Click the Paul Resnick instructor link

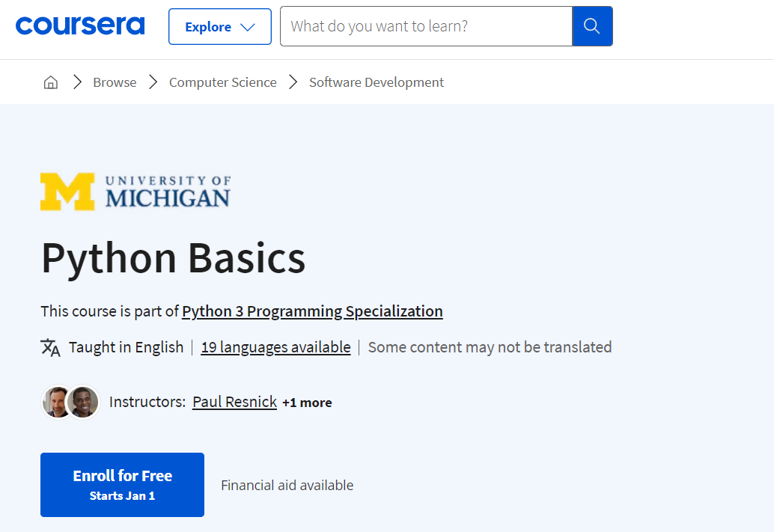point(234,402)
